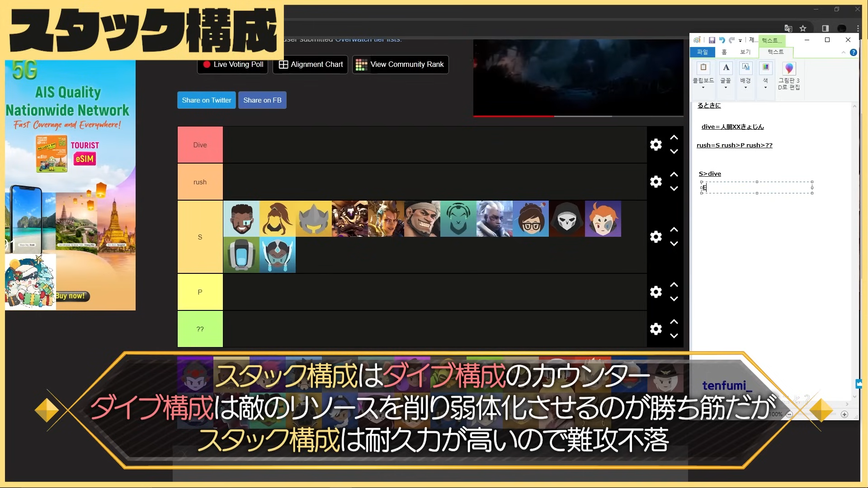Click Paint vertical scrollbar up arrow
The image size is (868, 488).
(x=854, y=107)
